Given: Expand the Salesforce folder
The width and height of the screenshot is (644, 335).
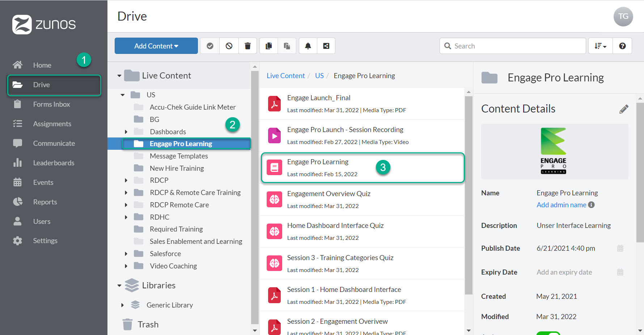Looking at the screenshot, I should [126, 254].
